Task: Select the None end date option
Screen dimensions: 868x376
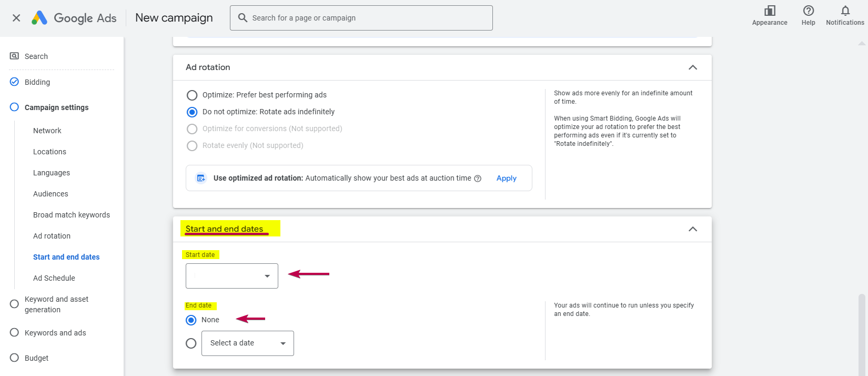Action: point(191,320)
